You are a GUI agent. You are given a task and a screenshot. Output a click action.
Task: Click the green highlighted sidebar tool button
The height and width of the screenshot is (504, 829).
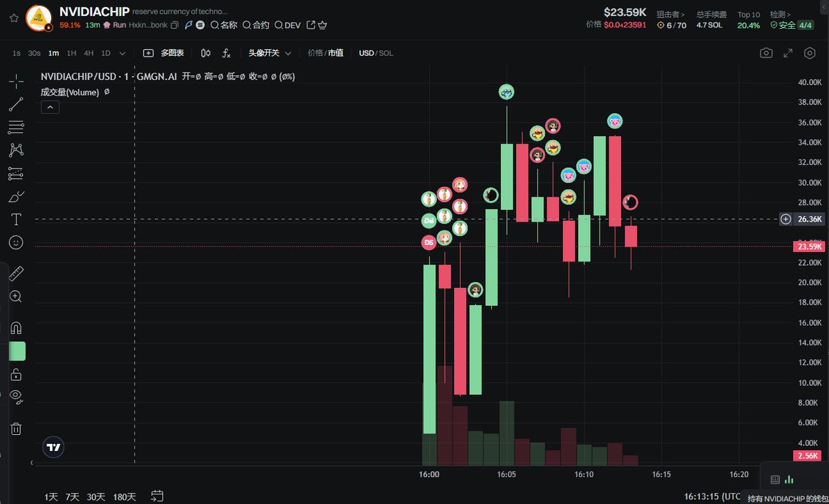pyautogui.click(x=17, y=351)
